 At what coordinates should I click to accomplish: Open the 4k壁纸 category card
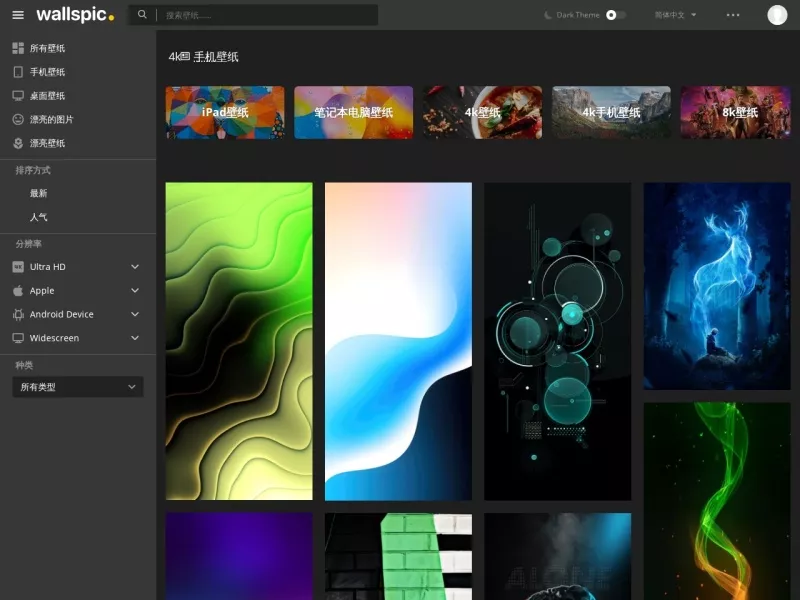tap(483, 112)
